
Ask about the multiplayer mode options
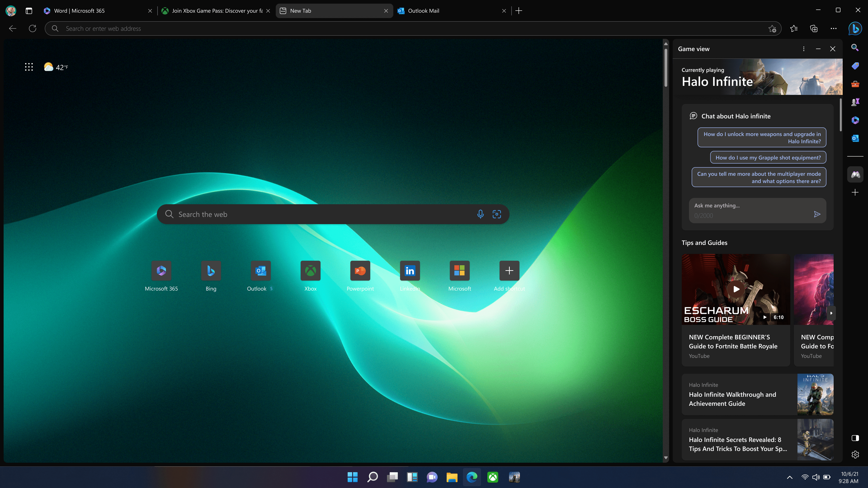(x=759, y=177)
